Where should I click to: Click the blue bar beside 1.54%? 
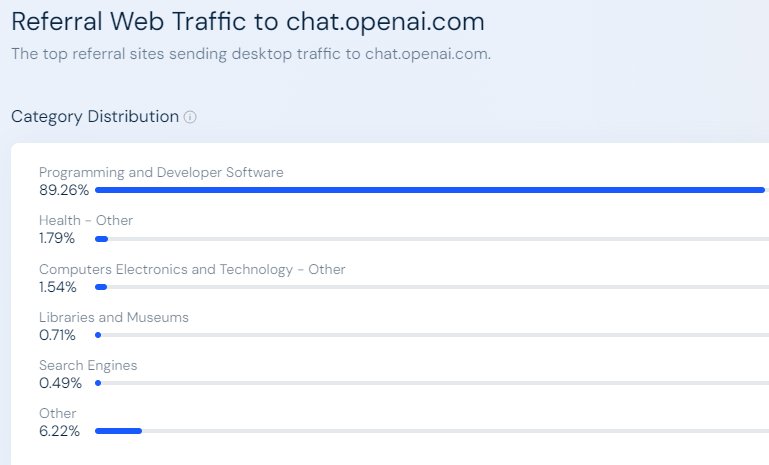click(x=100, y=286)
